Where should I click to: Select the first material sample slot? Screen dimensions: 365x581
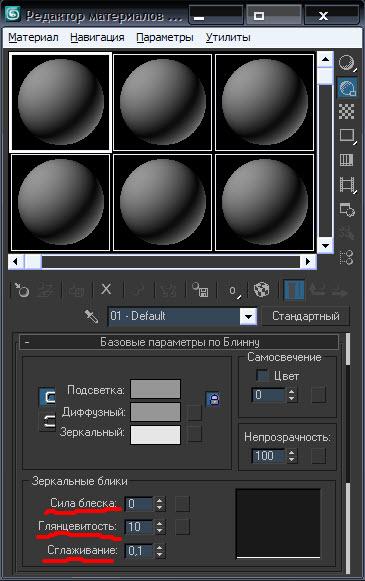60,102
